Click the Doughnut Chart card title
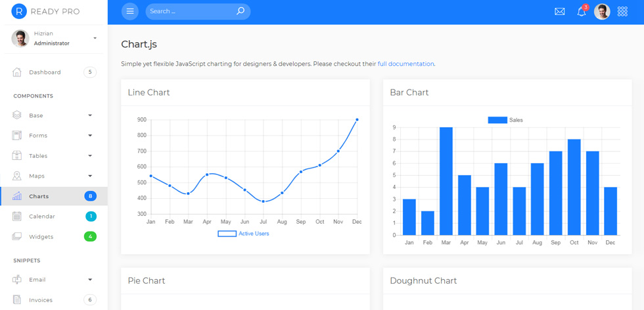644x310 pixels. 423,281
